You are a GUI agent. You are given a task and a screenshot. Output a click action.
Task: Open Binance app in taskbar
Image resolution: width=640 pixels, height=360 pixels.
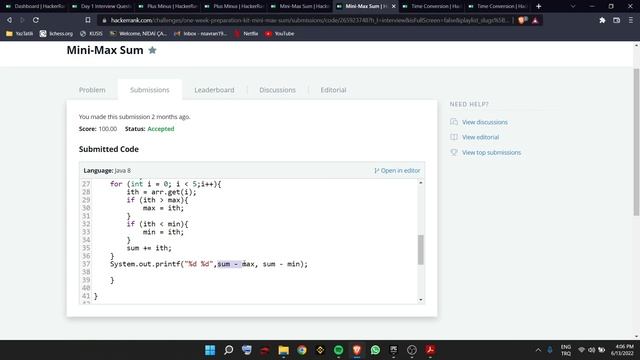(320, 350)
